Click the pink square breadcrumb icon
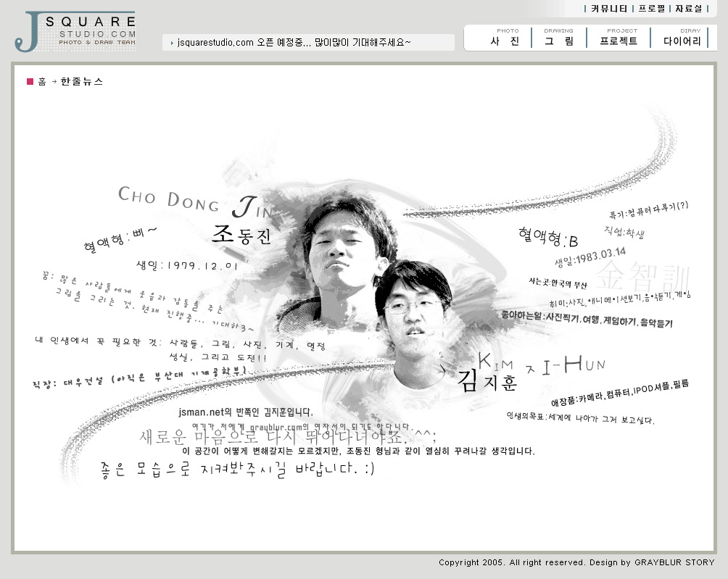The image size is (728, 579). pos(30,82)
